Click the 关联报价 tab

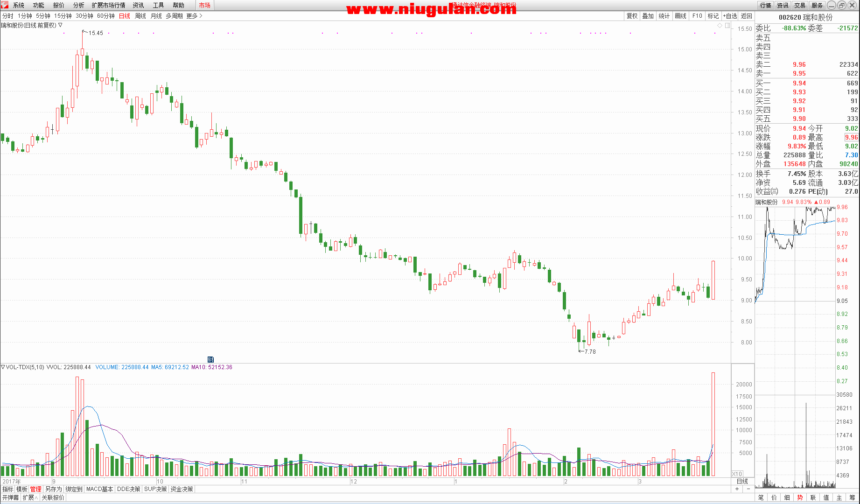[x=53, y=497]
